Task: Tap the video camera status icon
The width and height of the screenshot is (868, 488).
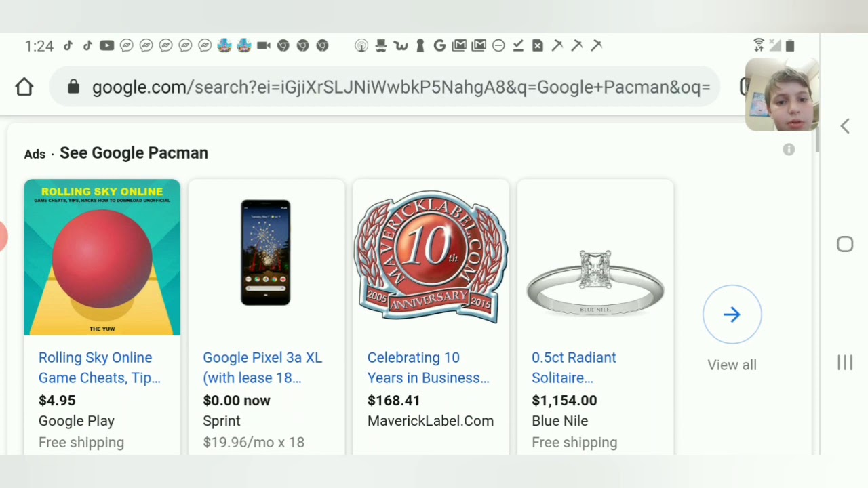Action: 264,45
